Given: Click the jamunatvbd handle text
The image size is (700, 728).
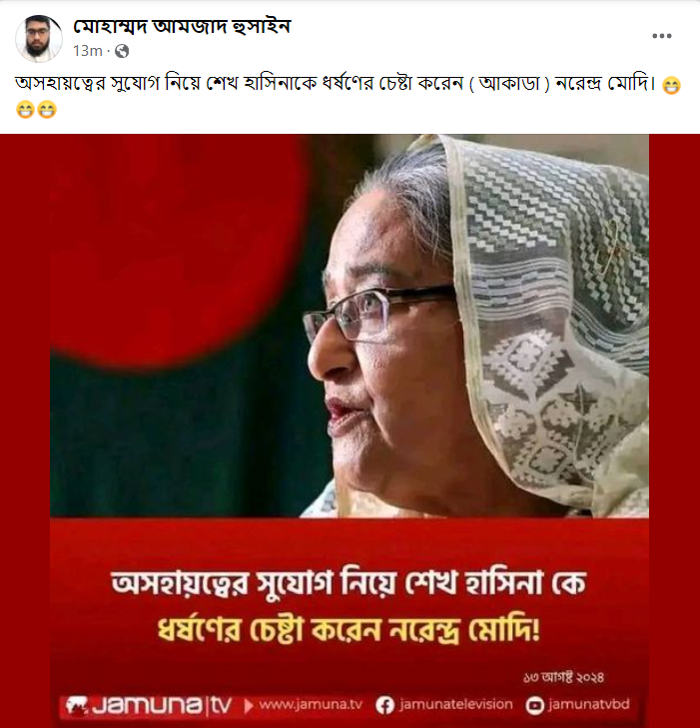Looking at the screenshot, I should point(588,705).
